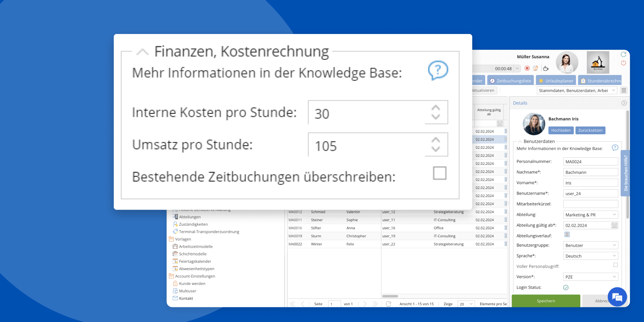Viewport: 644px width, 322px height.
Task: Click the edit time booking pencil icon
Action: [x=536, y=68]
